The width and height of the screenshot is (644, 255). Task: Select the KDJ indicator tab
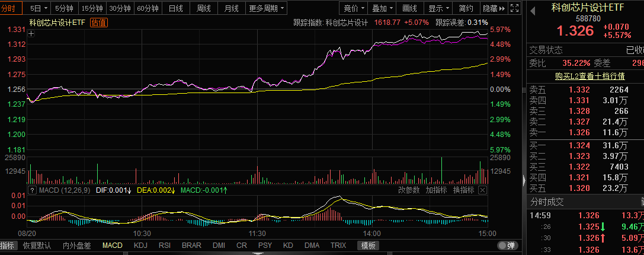(140, 246)
